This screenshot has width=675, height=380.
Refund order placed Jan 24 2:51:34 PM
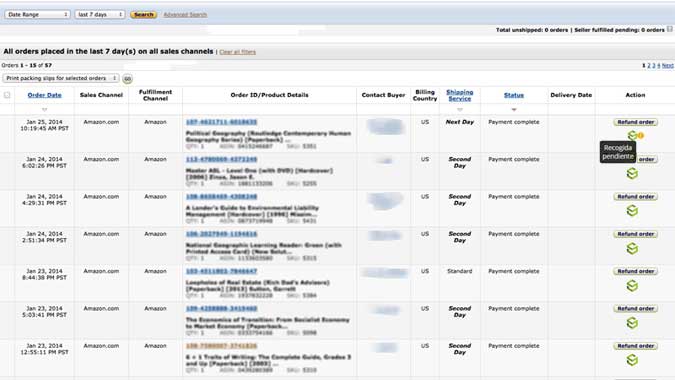pyautogui.click(x=635, y=234)
